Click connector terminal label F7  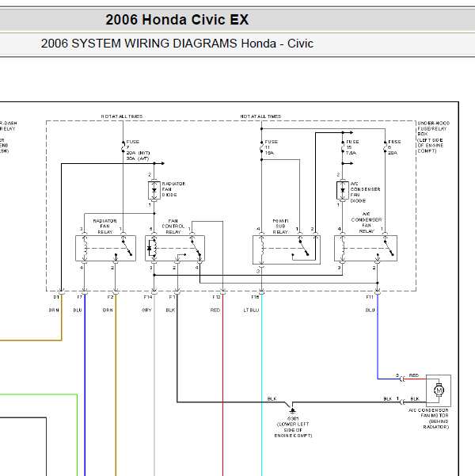[x=79, y=297]
